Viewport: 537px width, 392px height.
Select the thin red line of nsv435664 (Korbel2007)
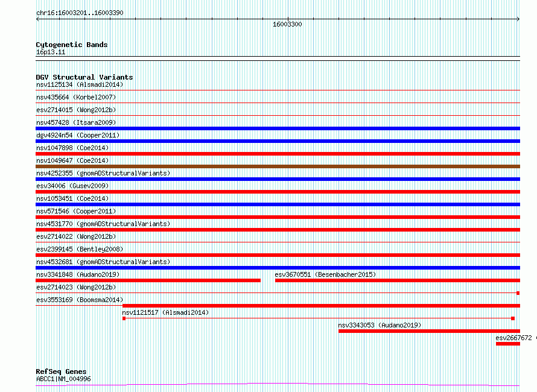[278, 103]
